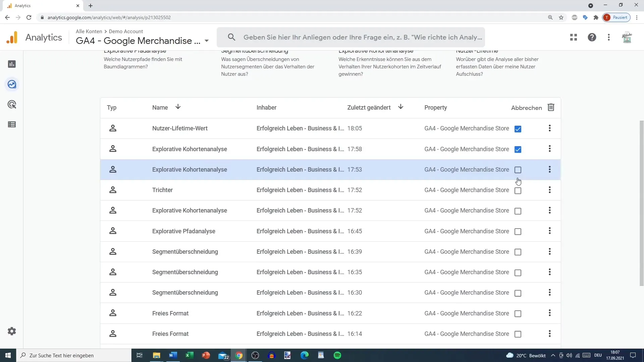Delete selected analyses with trash icon
The width and height of the screenshot is (644, 362).
click(551, 107)
